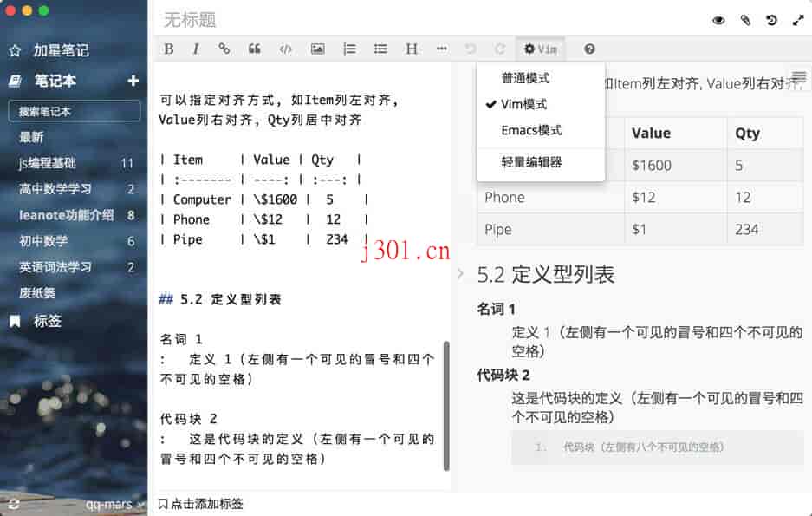Toggle bold formatting in the editor
The height and width of the screenshot is (516, 812).
pyautogui.click(x=168, y=49)
